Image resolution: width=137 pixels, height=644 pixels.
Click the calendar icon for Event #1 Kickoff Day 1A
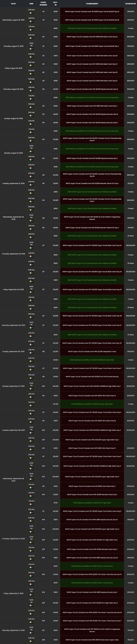click(x=31, y=13)
